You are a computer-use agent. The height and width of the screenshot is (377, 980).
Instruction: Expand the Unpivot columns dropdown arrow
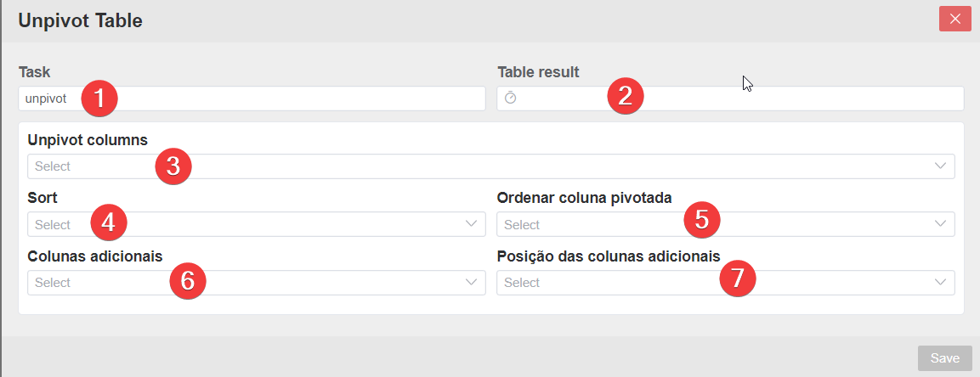click(941, 166)
